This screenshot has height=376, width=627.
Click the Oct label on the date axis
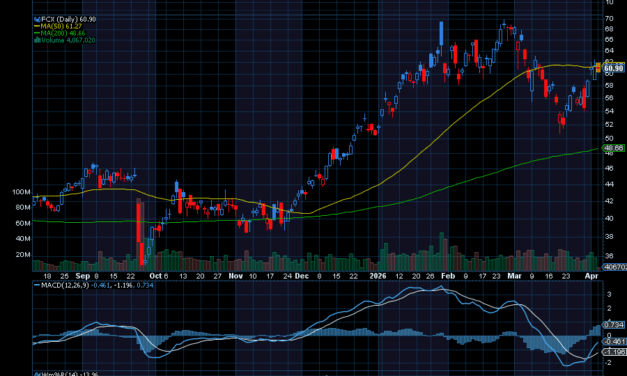click(x=155, y=276)
